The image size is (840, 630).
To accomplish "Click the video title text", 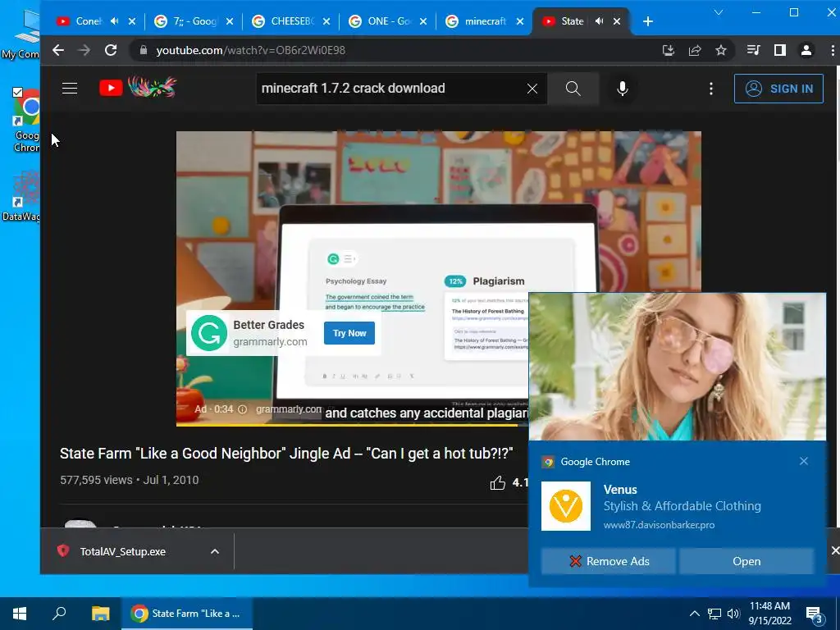I will 286,453.
